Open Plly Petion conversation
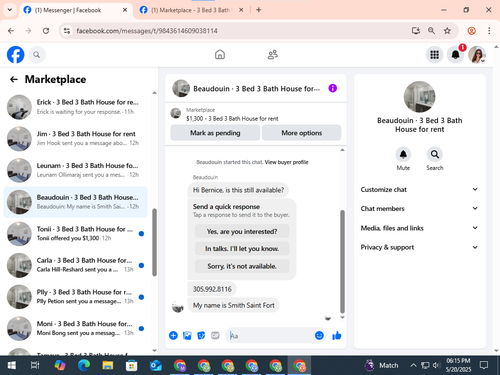 point(75,297)
